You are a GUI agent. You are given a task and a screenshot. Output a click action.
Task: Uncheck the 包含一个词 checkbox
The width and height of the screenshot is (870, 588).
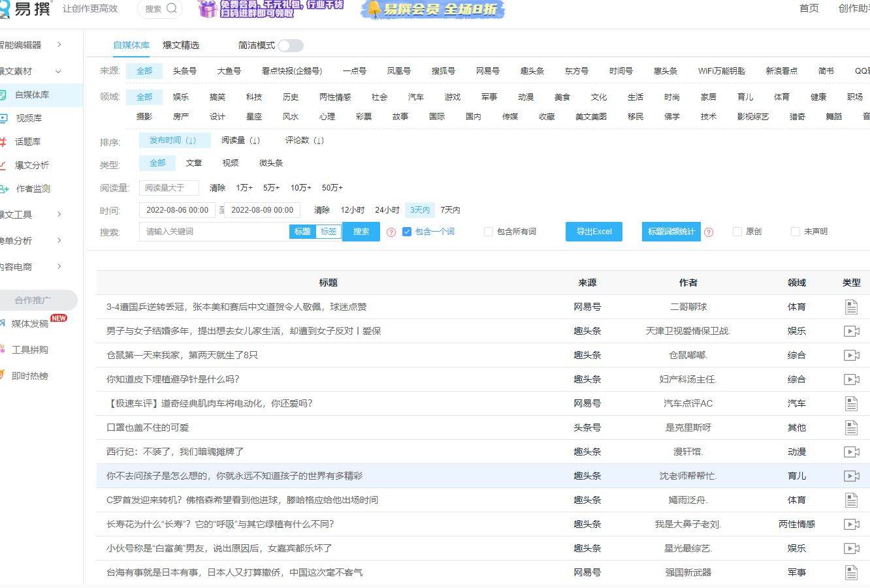click(x=407, y=232)
